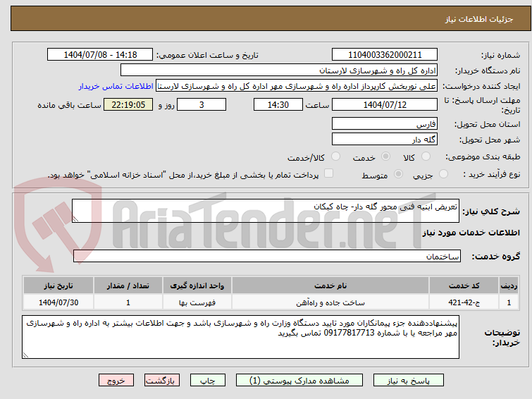
Task: Click the resize handle of description textarea
Action: click(x=75, y=219)
